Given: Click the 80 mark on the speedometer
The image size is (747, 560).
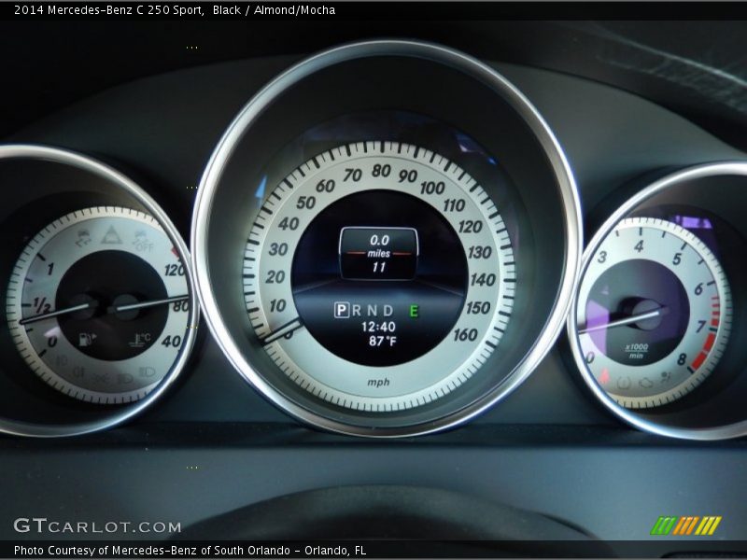Looking at the screenshot, I should coord(381,171).
